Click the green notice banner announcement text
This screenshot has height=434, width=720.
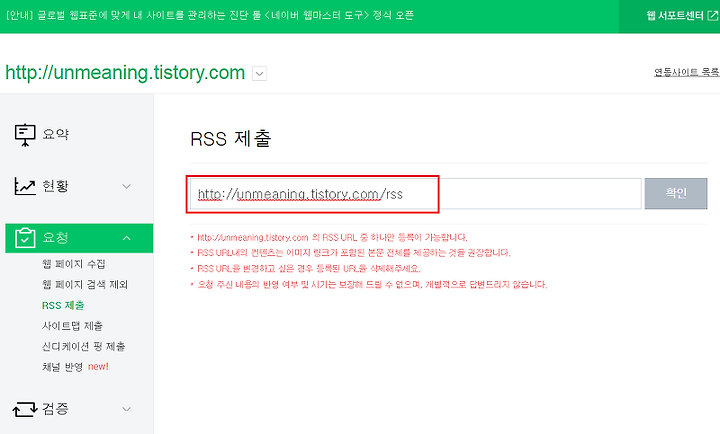pos(210,15)
